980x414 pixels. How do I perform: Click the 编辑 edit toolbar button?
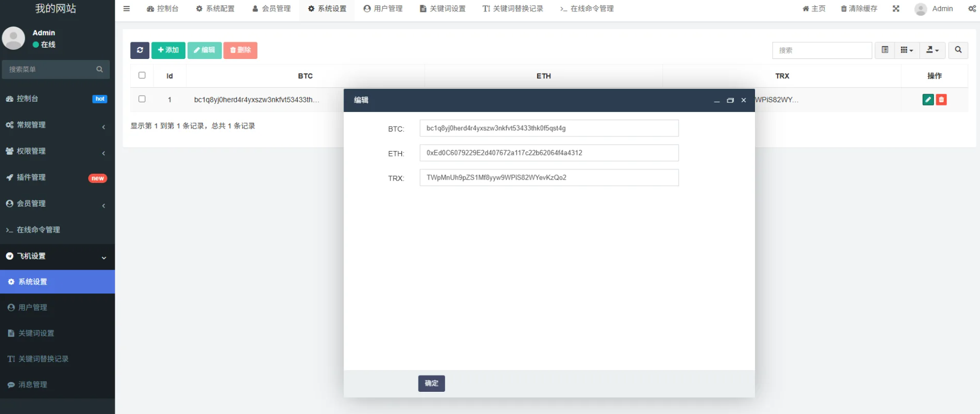click(204, 50)
